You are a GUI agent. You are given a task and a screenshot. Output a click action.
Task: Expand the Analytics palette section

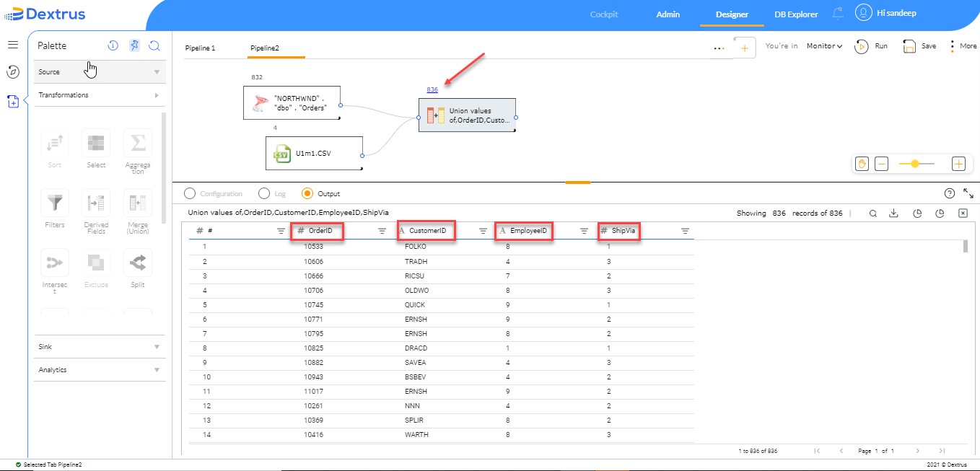(100, 370)
